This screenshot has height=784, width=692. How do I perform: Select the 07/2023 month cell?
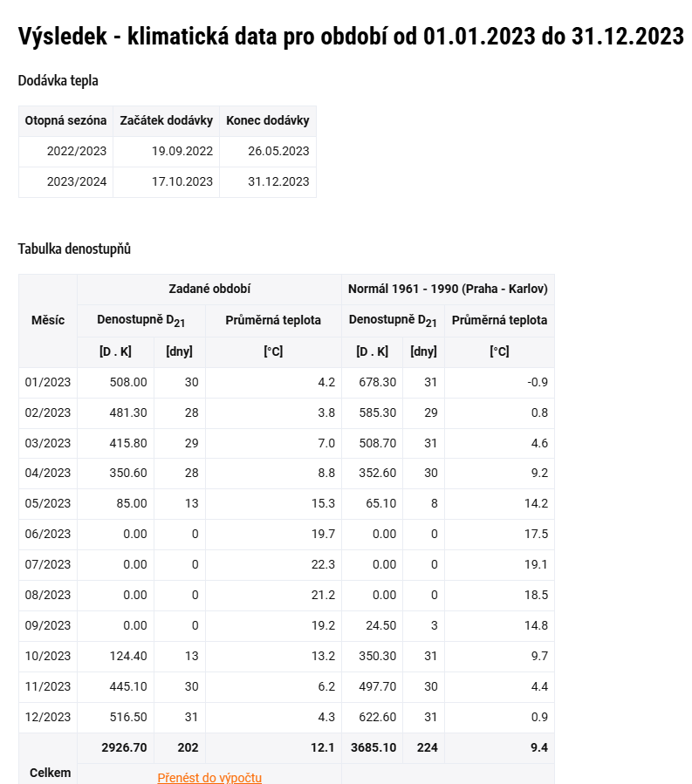(x=48, y=564)
